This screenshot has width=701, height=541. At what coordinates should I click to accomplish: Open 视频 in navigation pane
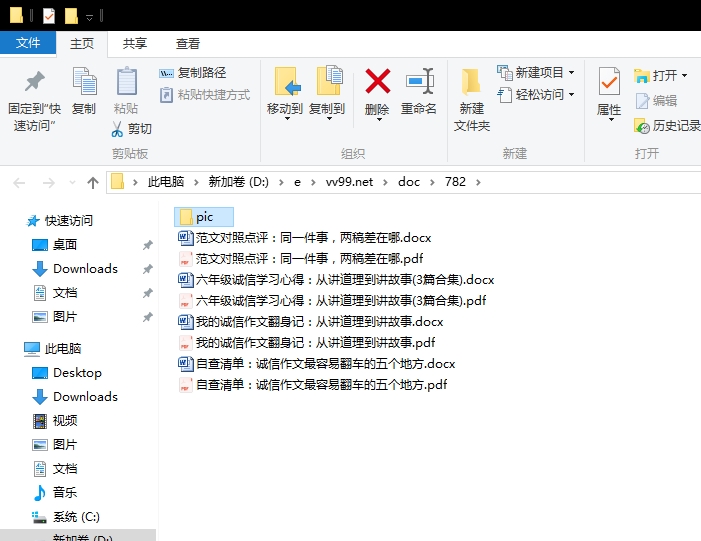click(x=55, y=421)
